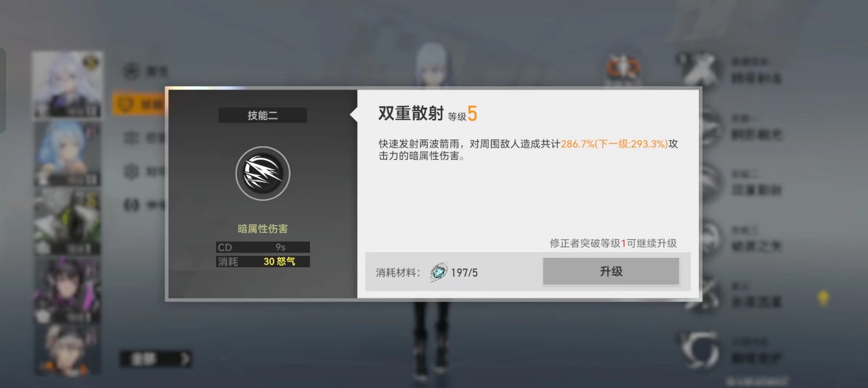Open the highlighted orange skills menu tab
868x388 pixels.
coord(139,104)
